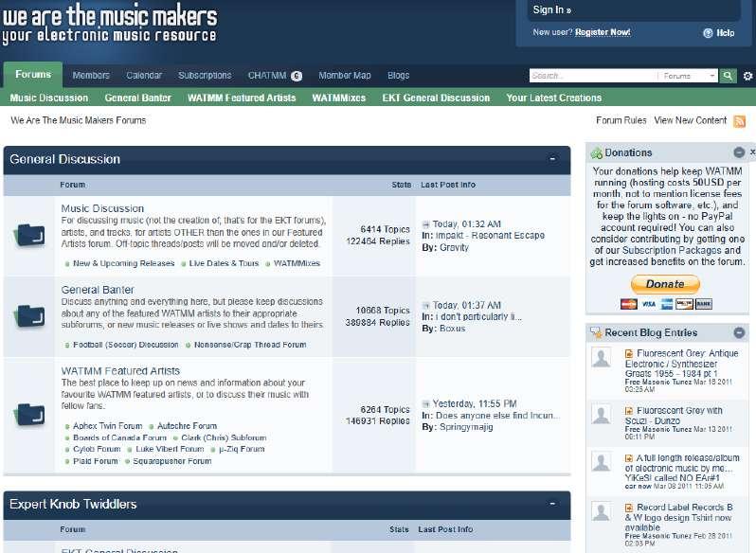Open View New Content link
Image resolution: width=756 pixels, height=553 pixels.
click(x=691, y=120)
